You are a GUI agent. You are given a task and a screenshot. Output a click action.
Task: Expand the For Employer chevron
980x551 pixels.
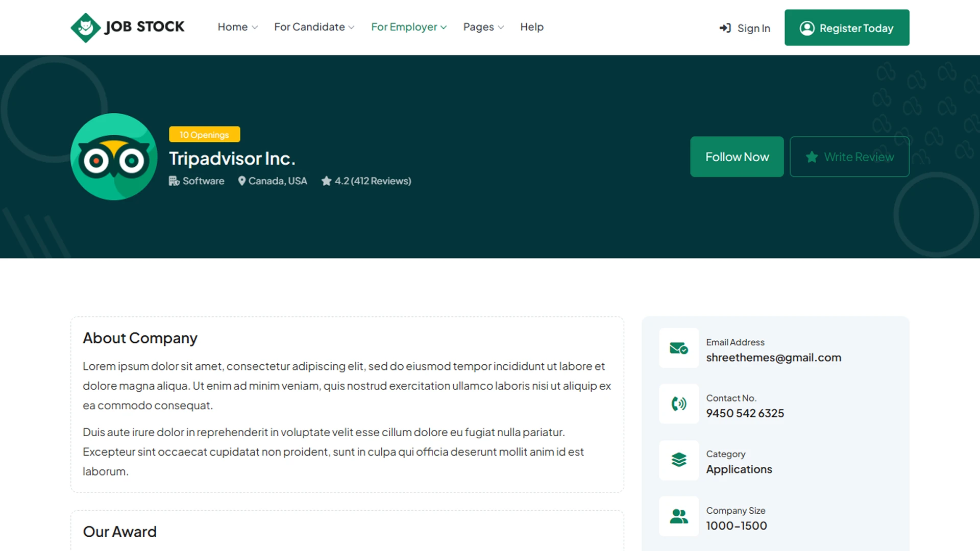(x=444, y=28)
